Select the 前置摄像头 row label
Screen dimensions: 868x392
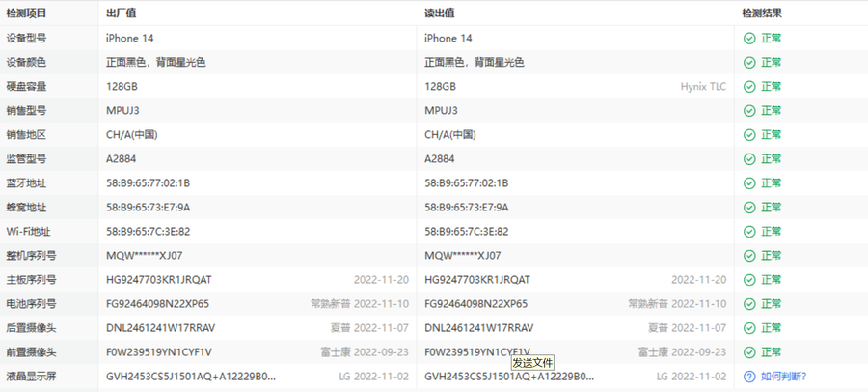click(31, 352)
